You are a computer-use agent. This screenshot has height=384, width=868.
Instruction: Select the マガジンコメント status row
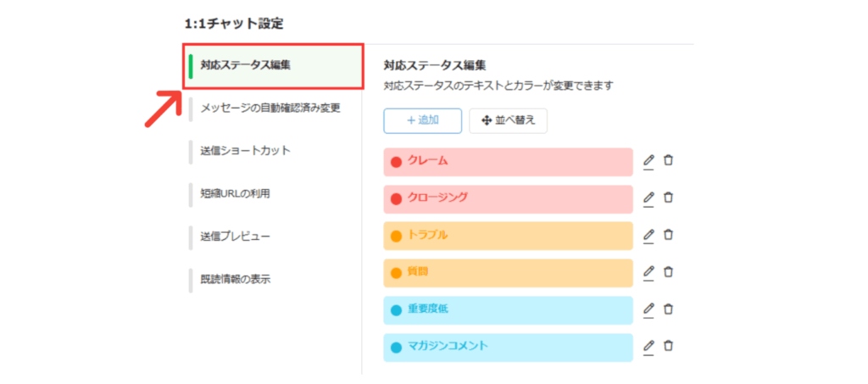coord(507,347)
